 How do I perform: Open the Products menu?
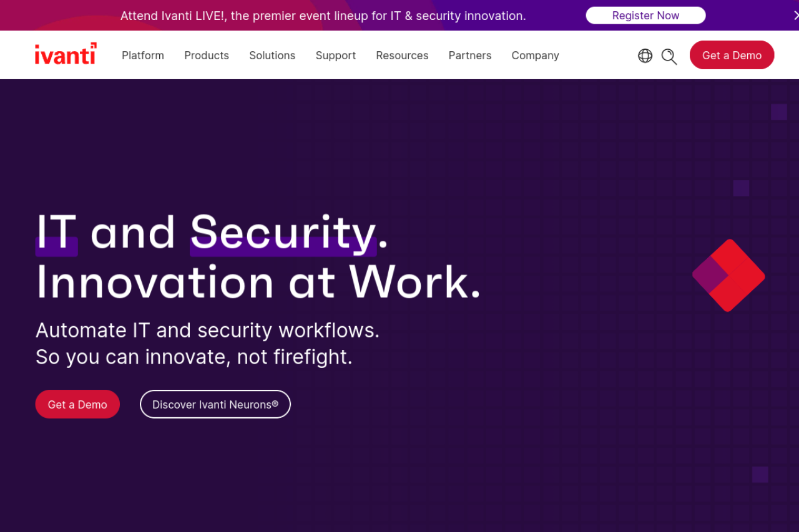tap(207, 56)
